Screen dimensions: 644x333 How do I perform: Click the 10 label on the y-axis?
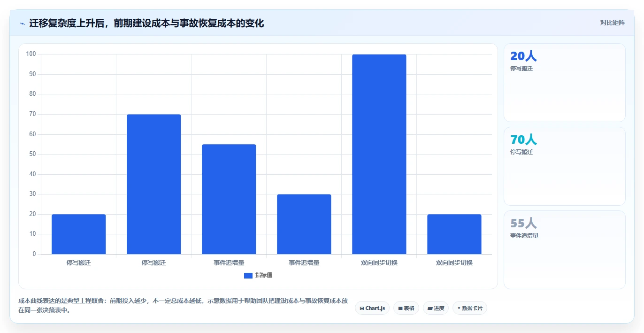[x=32, y=234]
